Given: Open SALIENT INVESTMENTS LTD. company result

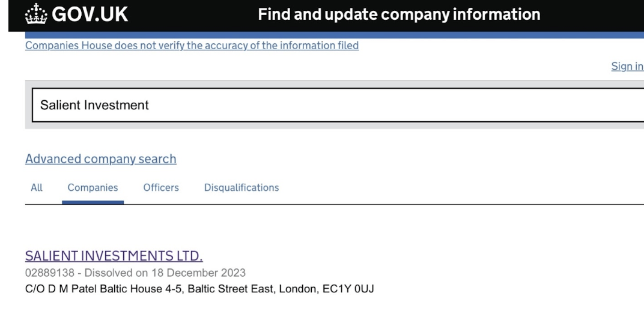Looking at the screenshot, I should [x=114, y=256].
